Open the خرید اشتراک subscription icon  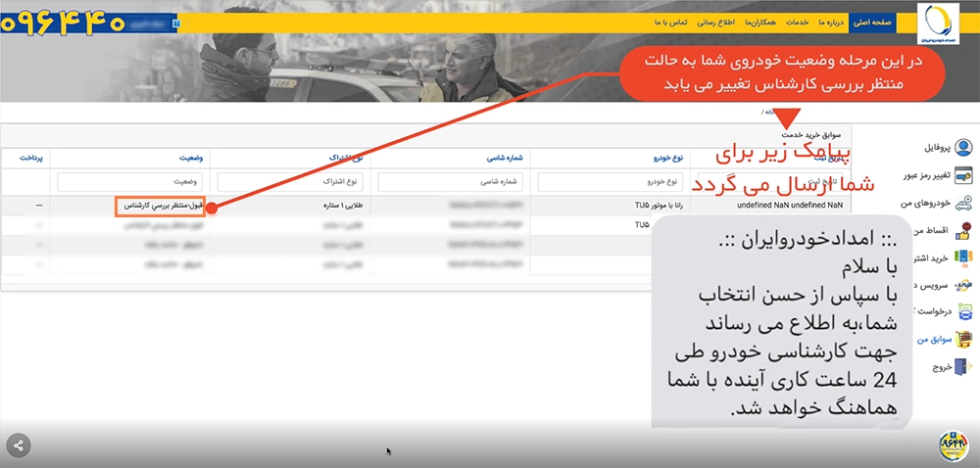963,257
